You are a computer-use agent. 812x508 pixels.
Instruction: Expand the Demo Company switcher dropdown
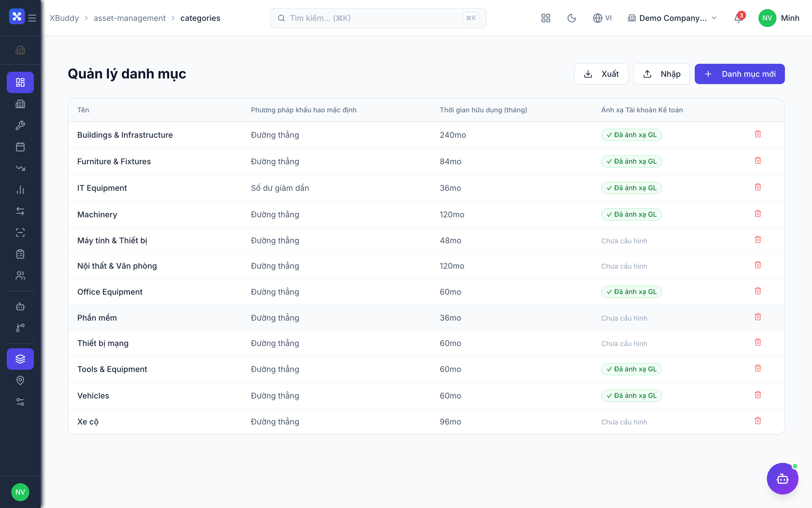tap(672, 18)
